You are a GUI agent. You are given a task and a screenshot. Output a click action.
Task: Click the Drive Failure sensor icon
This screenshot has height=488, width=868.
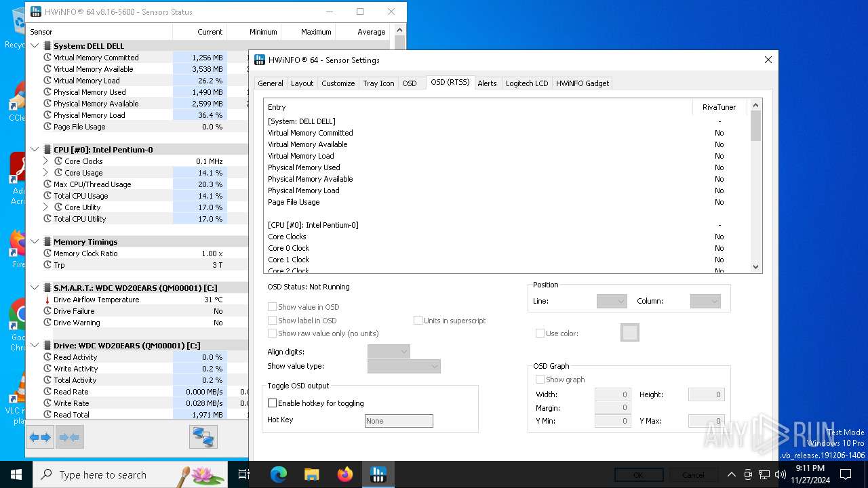[x=47, y=311]
